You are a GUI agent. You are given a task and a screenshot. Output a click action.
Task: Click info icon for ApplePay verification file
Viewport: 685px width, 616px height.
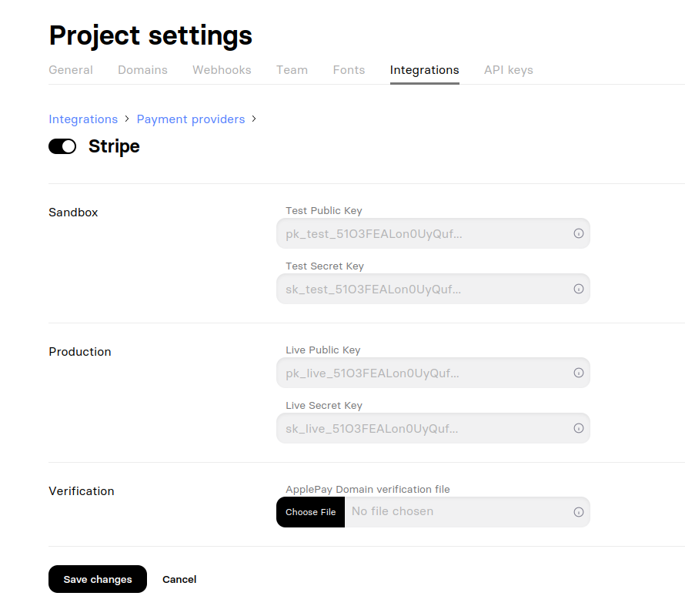[x=579, y=512]
